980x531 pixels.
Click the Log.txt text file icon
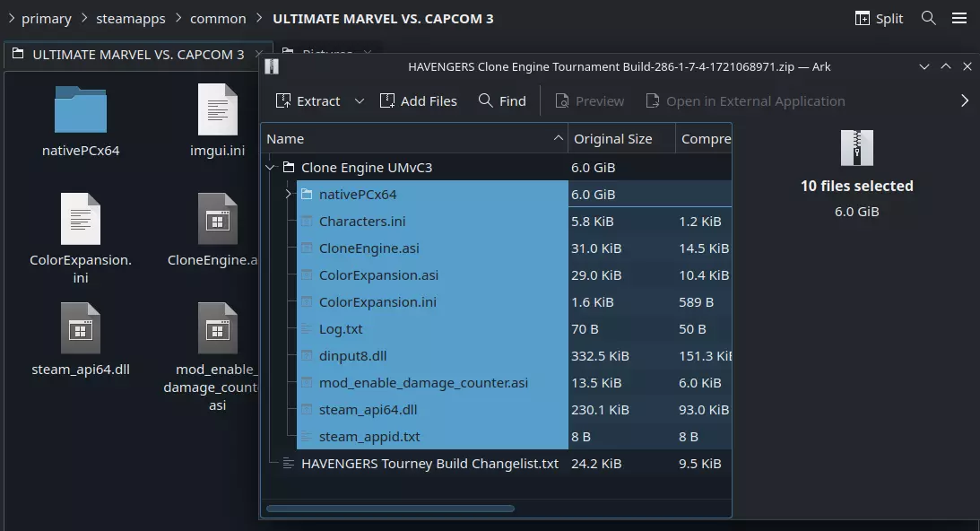tap(307, 329)
